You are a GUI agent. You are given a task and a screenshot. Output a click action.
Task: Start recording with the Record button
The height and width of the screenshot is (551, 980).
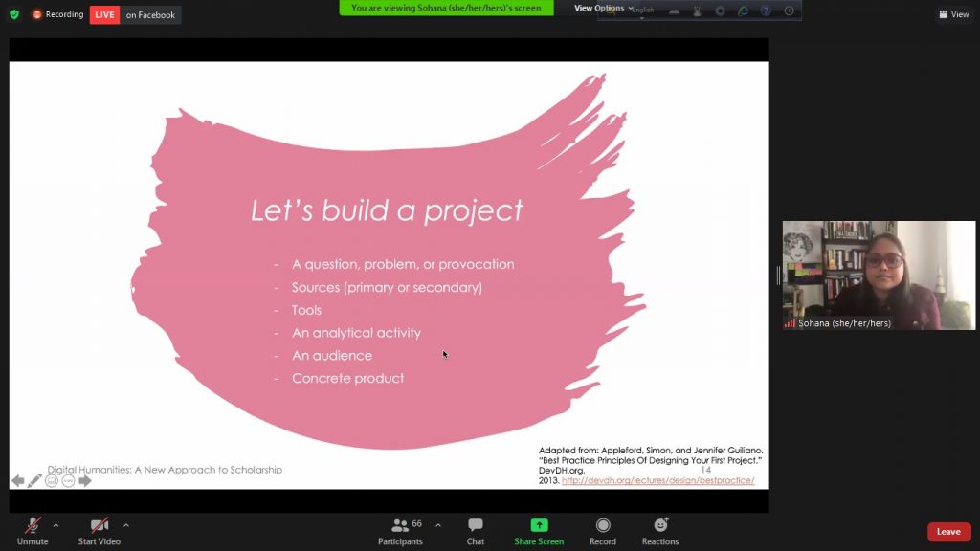point(603,526)
